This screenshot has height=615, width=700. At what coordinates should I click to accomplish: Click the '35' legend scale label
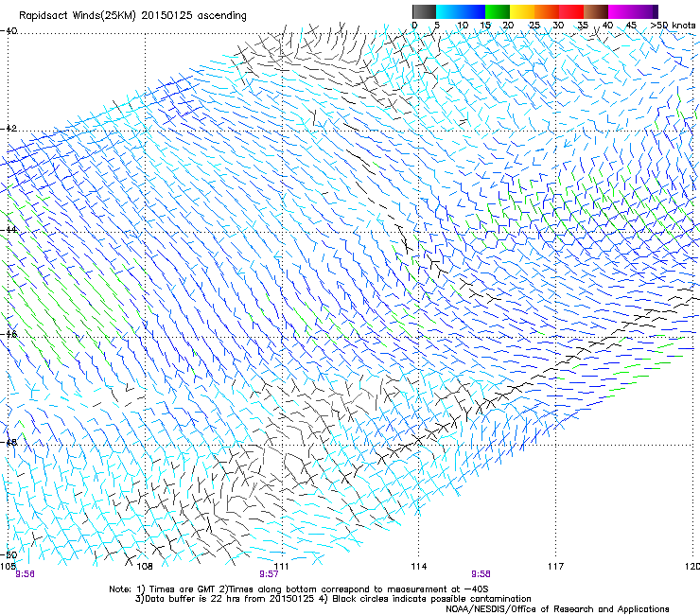(583, 26)
